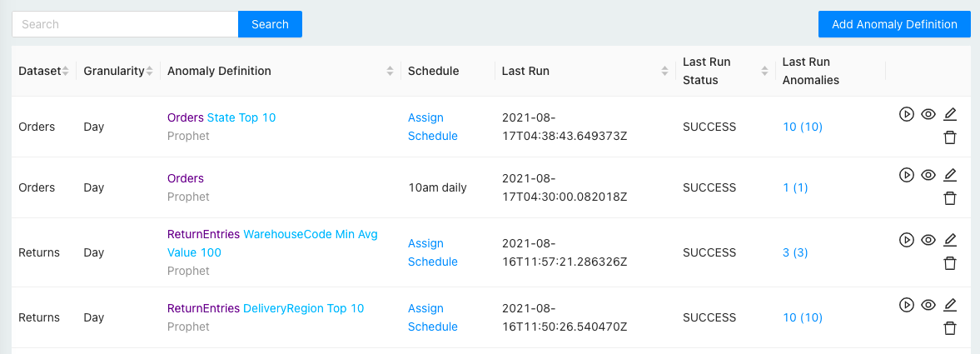Select timestamp 2021-08-16T11:57:21.286326Z
The height and width of the screenshot is (354, 980).
tap(565, 252)
